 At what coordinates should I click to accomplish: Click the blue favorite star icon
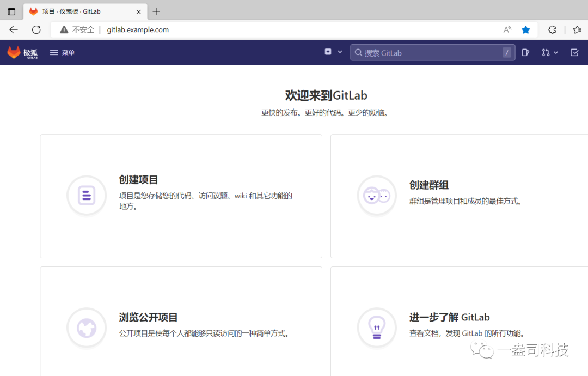(526, 29)
